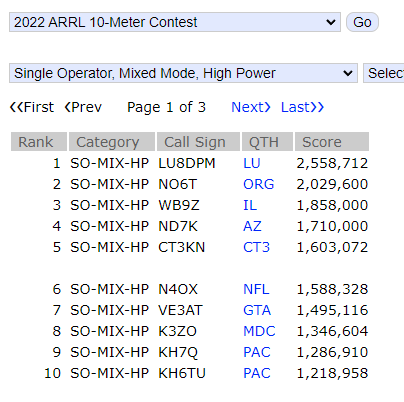
Task: Select call sign WB9Z
Action: pyautogui.click(x=179, y=205)
